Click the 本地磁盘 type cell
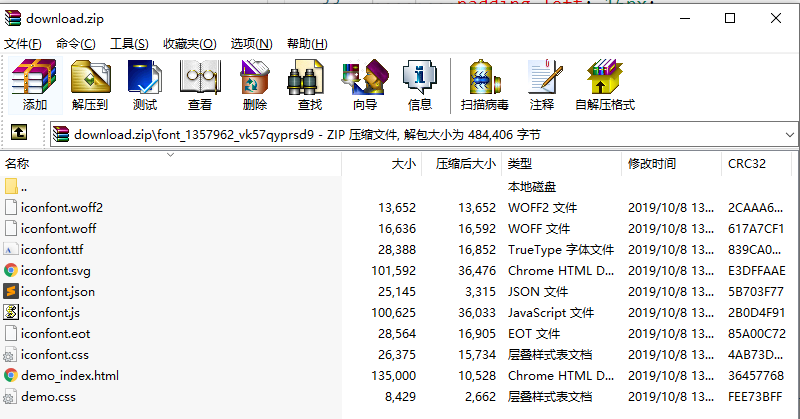 [532, 187]
